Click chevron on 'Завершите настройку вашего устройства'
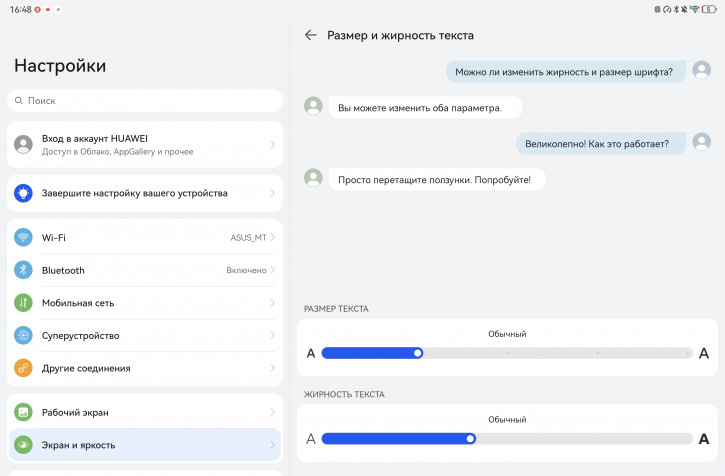725x476 pixels. pyautogui.click(x=273, y=193)
